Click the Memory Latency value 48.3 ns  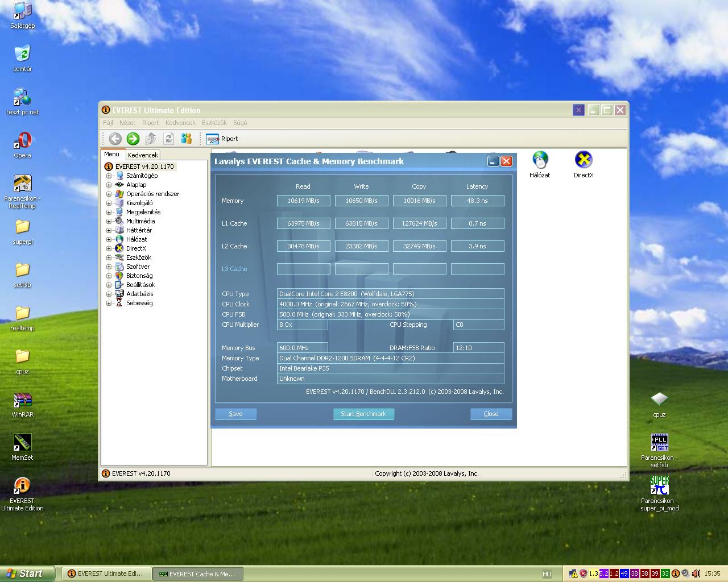477,201
